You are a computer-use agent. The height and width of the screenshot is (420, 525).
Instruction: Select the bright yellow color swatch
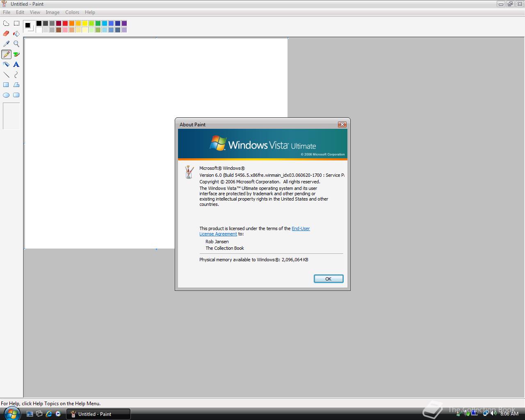pyautogui.click(x=85, y=23)
